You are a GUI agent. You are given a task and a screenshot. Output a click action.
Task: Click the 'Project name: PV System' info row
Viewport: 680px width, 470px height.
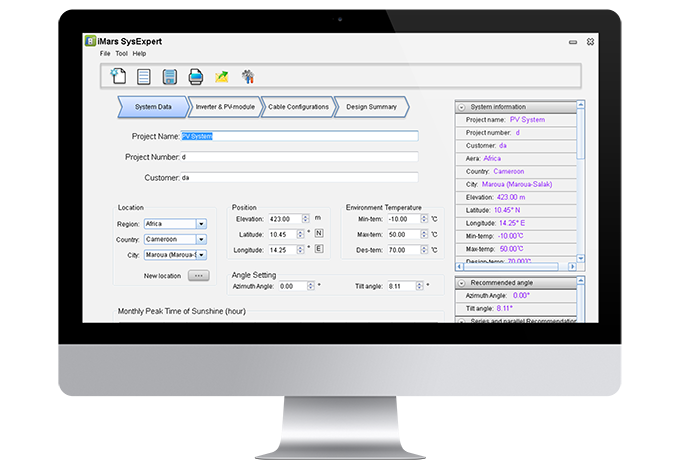coord(516,120)
